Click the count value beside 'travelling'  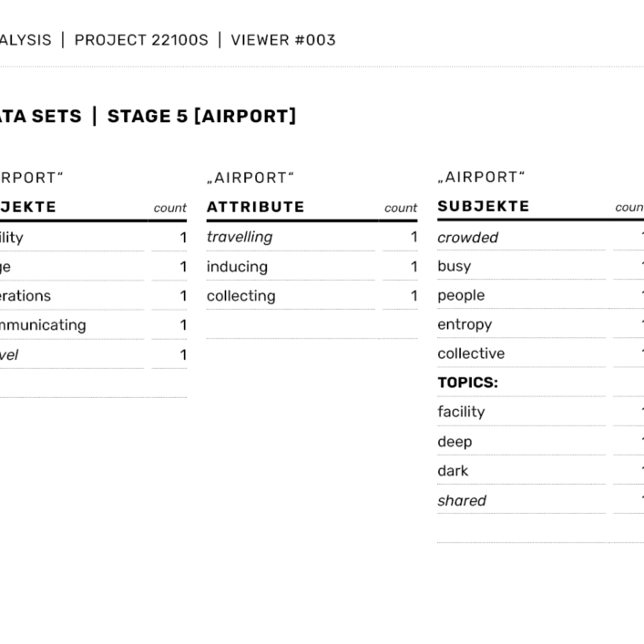click(x=414, y=237)
